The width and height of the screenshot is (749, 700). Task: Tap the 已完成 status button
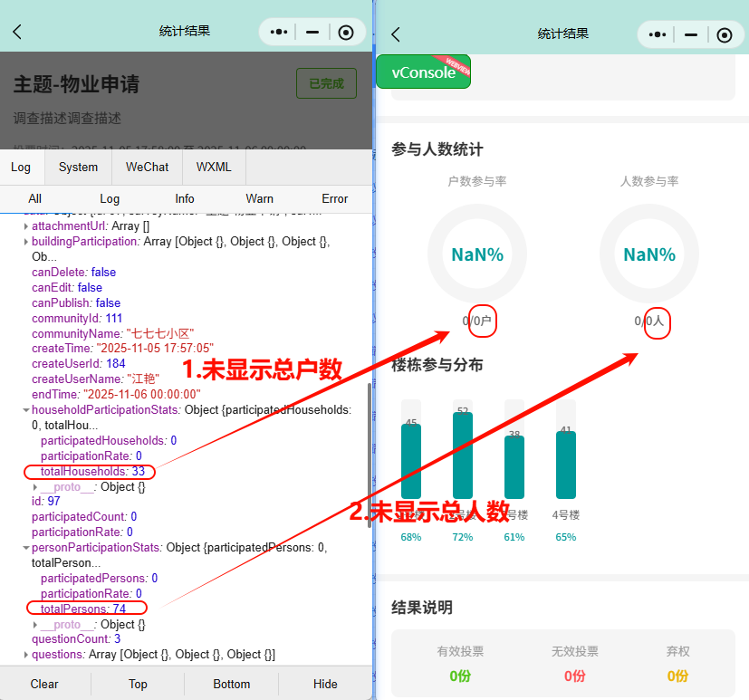(x=326, y=82)
